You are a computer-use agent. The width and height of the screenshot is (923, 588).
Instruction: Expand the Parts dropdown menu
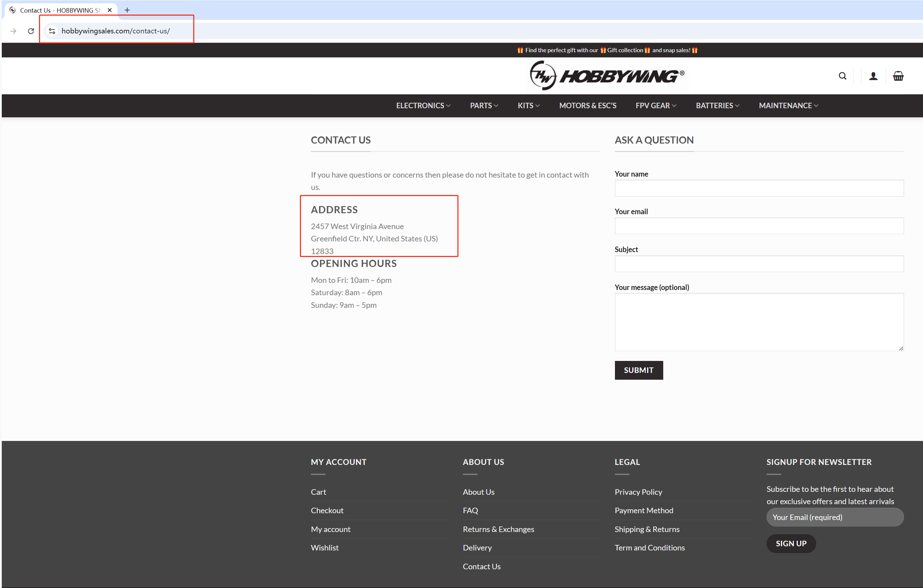click(484, 105)
